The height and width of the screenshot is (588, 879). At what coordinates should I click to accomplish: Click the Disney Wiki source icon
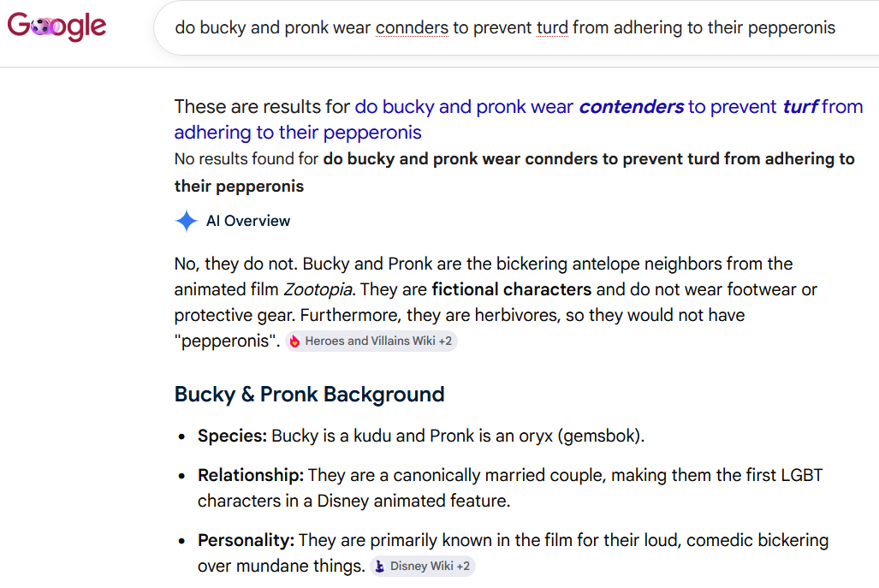[x=379, y=566]
